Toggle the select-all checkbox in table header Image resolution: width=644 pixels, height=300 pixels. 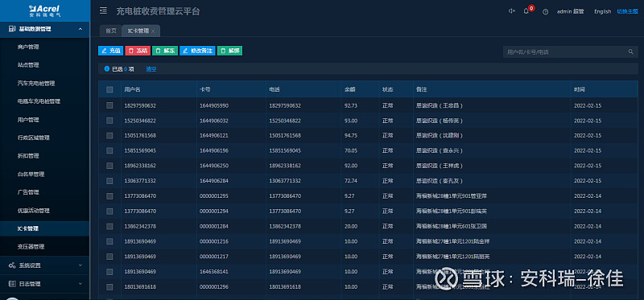pos(109,89)
